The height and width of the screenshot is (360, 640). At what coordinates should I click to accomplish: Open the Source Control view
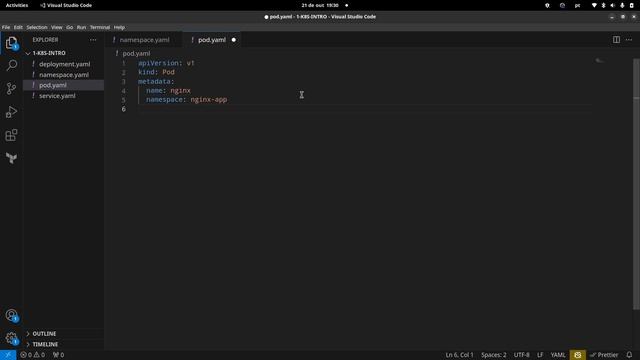point(11,89)
